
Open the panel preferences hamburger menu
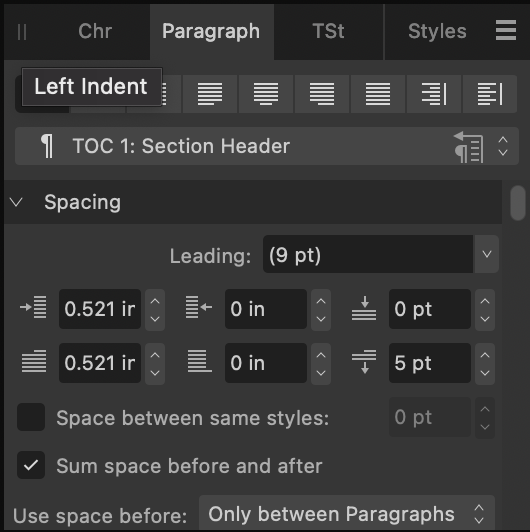point(506,30)
